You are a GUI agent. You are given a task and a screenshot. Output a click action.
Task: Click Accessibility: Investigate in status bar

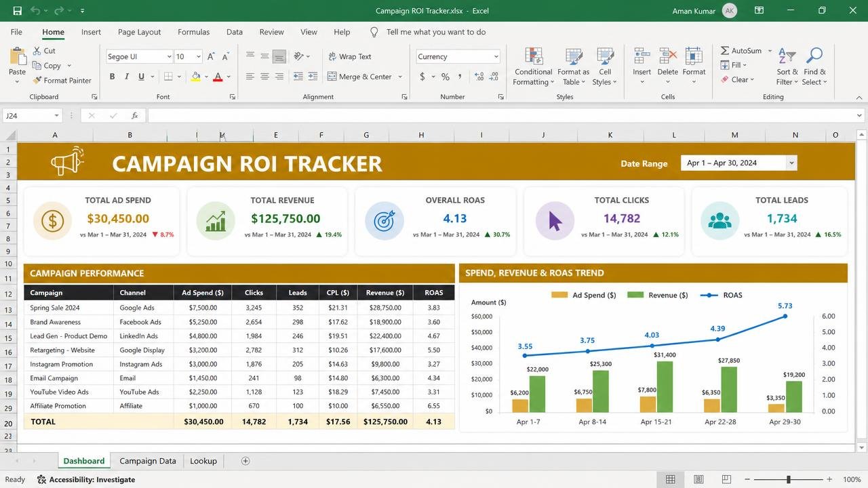coord(85,479)
